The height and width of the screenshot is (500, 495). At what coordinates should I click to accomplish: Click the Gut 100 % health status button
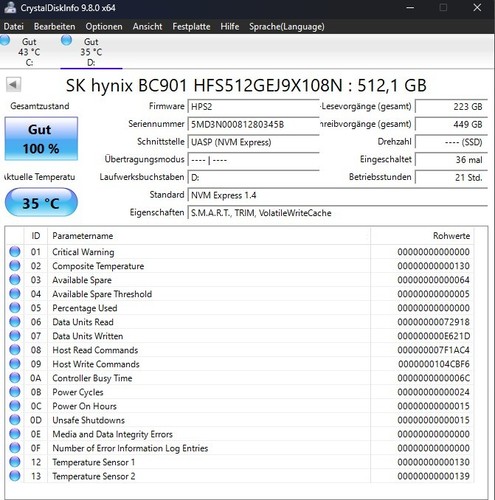click(x=41, y=139)
